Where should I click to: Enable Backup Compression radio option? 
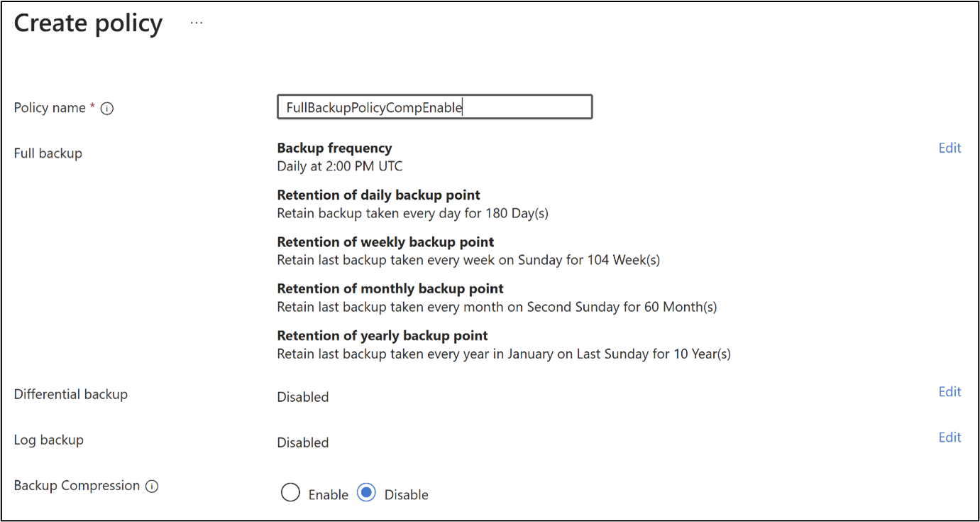click(290, 492)
